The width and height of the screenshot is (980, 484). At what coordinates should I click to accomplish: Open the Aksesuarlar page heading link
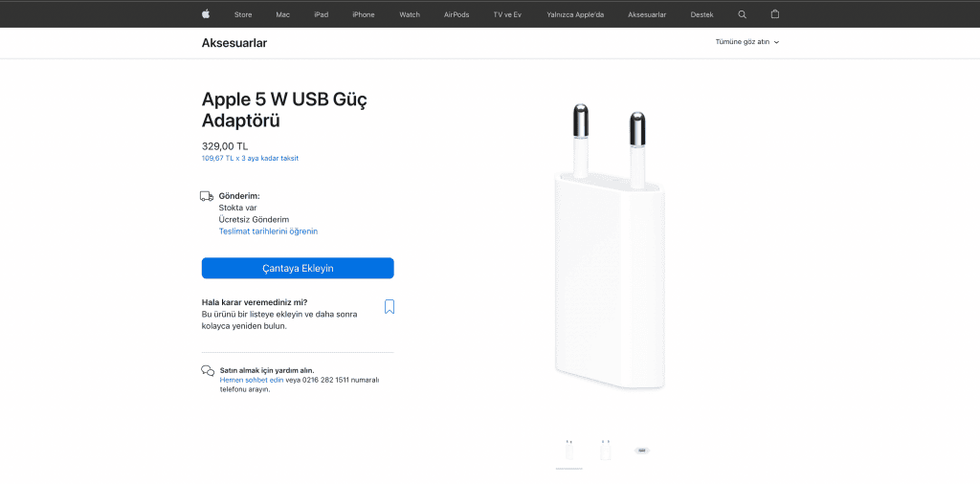[234, 43]
